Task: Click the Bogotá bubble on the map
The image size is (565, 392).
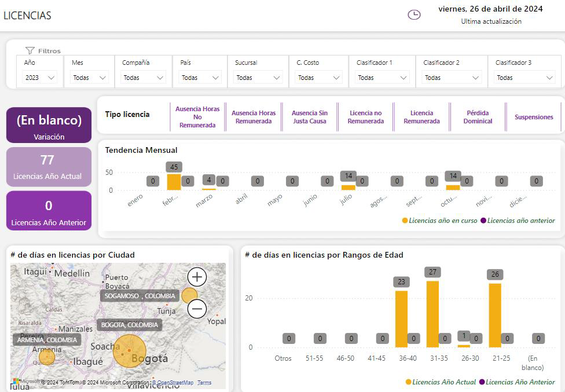Action: click(x=129, y=351)
